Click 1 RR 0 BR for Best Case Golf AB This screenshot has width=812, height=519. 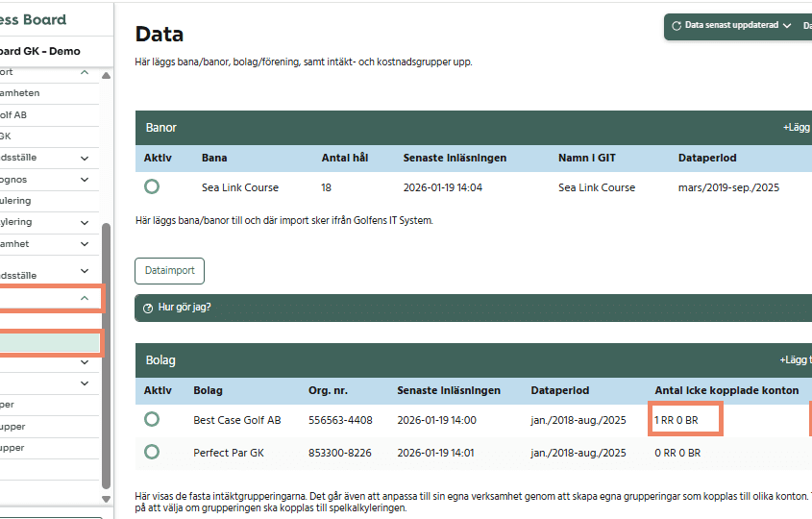[684, 420]
